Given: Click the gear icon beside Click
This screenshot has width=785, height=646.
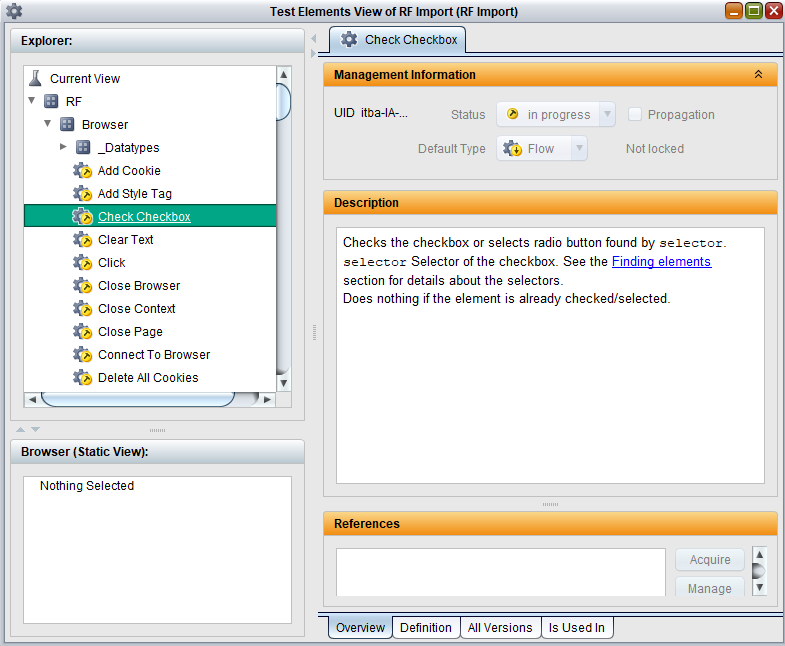Looking at the screenshot, I should [83, 263].
